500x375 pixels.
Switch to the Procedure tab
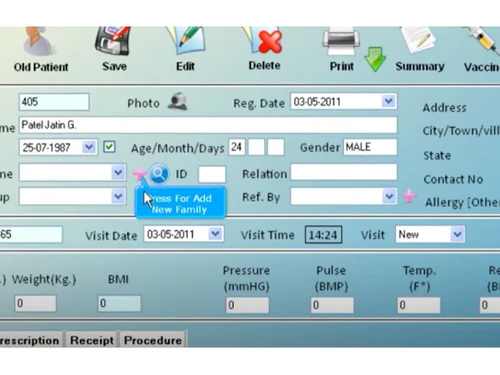pos(153,340)
